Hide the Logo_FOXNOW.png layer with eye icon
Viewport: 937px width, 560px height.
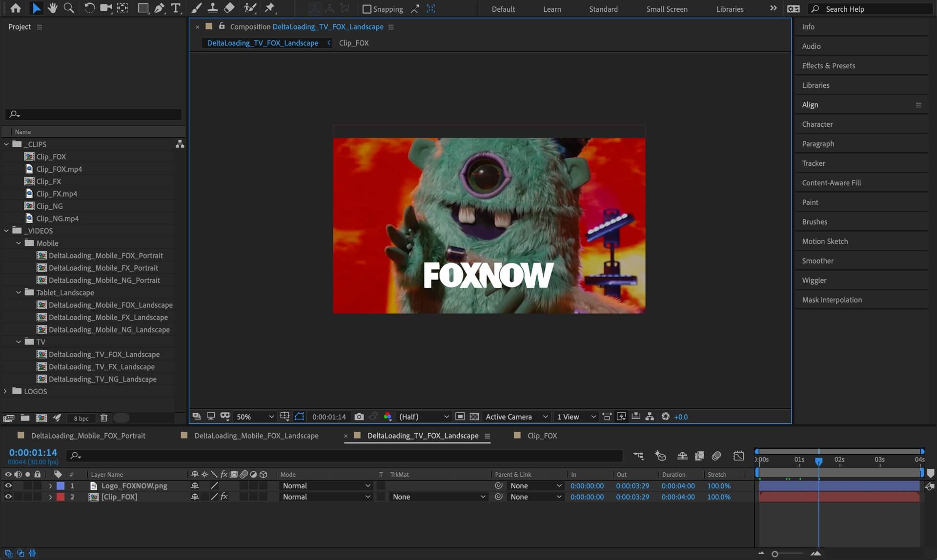(8, 486)
